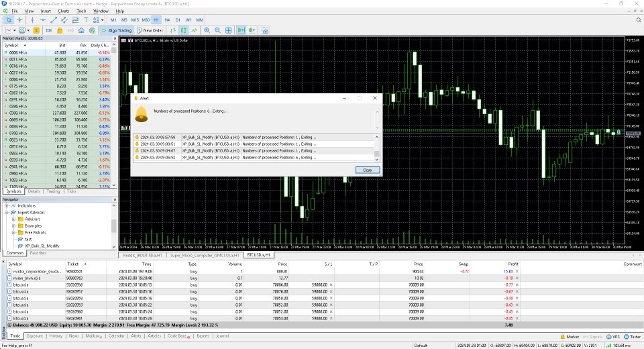Click the Market bag icon in status area
Viewport: 644px width, 349px height.
pyautogui.click(x=563, y=337)
